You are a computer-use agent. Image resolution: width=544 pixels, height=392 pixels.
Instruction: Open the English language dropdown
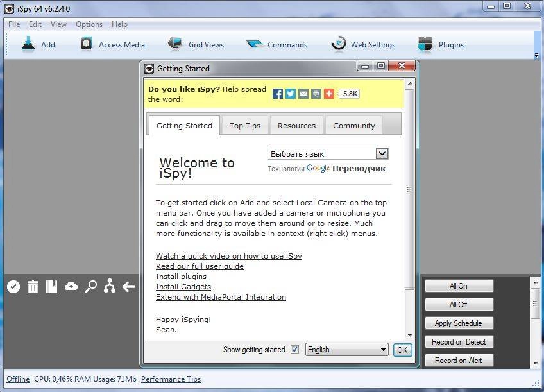(346, 349)
